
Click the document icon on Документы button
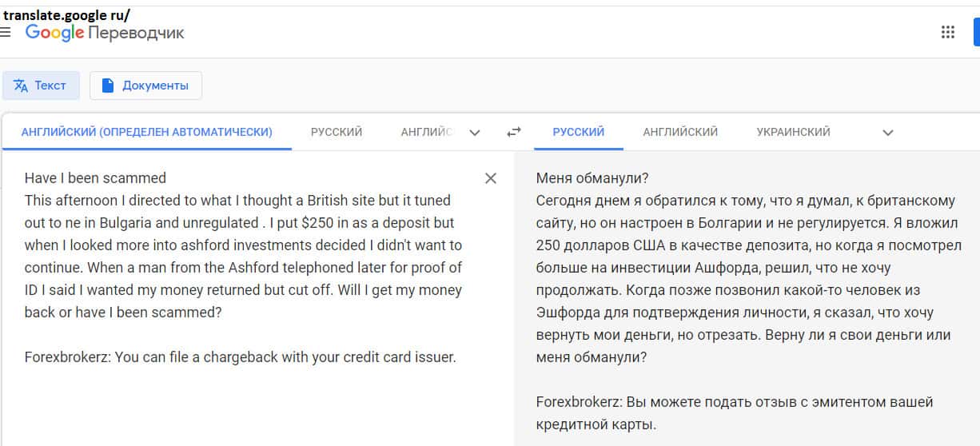click(108, 86)
